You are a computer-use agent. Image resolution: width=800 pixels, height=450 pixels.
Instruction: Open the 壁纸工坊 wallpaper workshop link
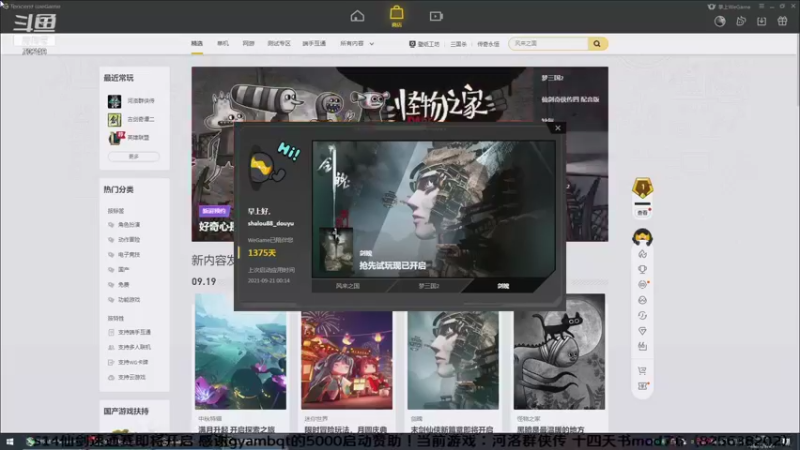[424, 44]
